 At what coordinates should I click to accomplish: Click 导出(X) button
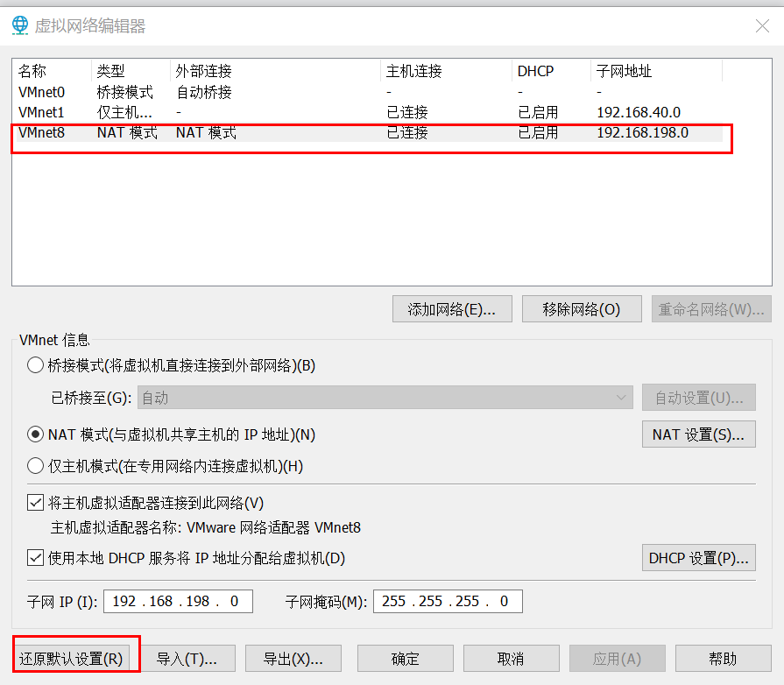point(293,658)
